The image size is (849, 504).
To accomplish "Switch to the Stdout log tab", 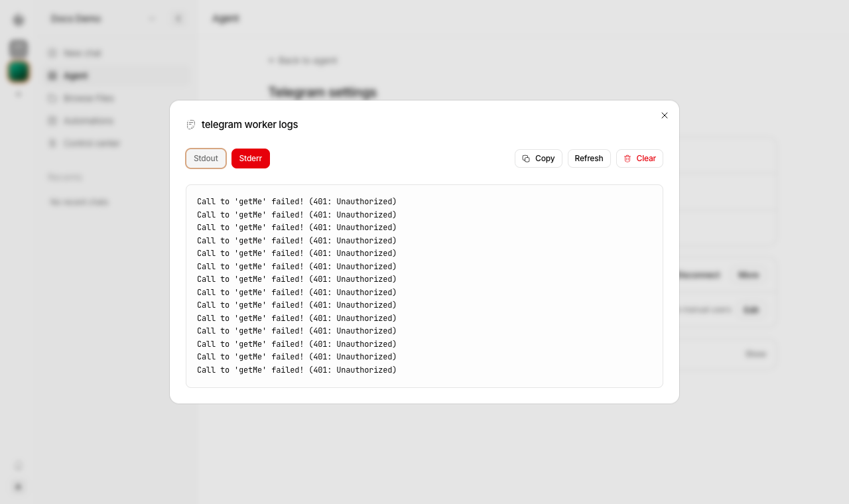I will [206, 158].
